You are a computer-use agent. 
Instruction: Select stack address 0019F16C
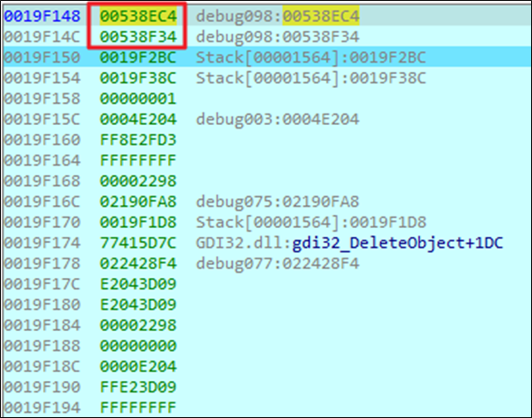(42, 202)
